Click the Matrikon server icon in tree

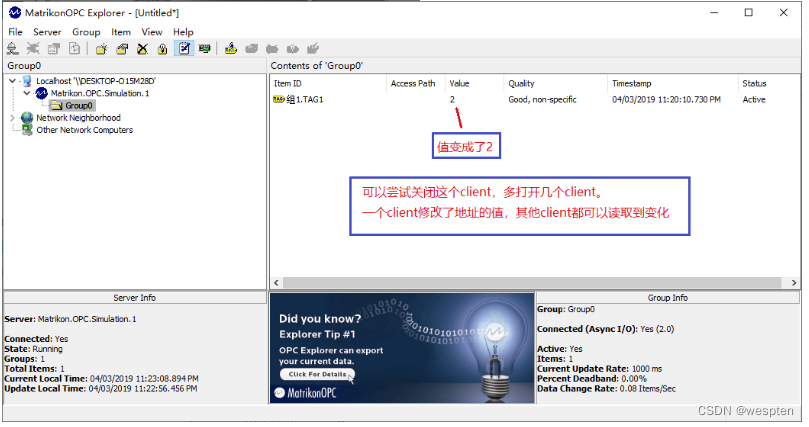click(41, 93)
